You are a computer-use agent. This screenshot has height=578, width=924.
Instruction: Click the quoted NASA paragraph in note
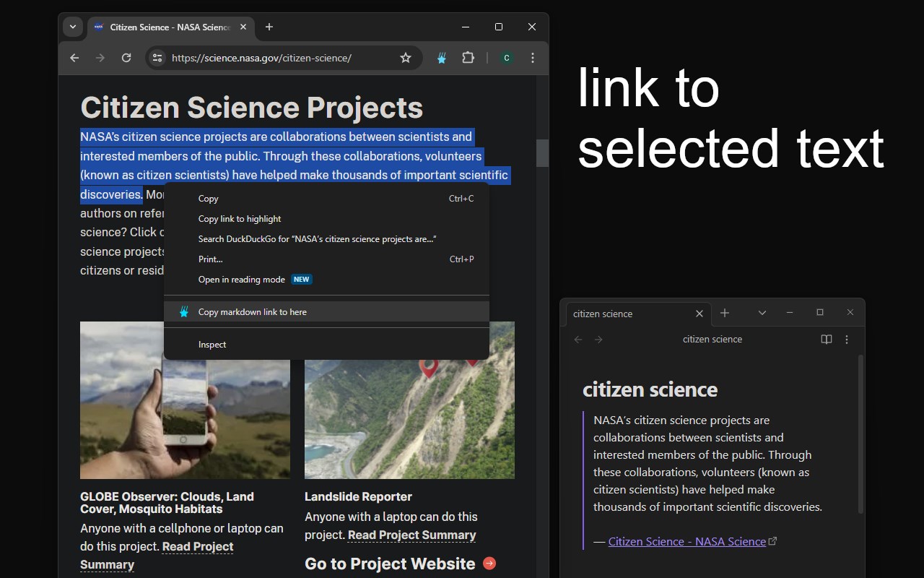click(x=708, y=463)
